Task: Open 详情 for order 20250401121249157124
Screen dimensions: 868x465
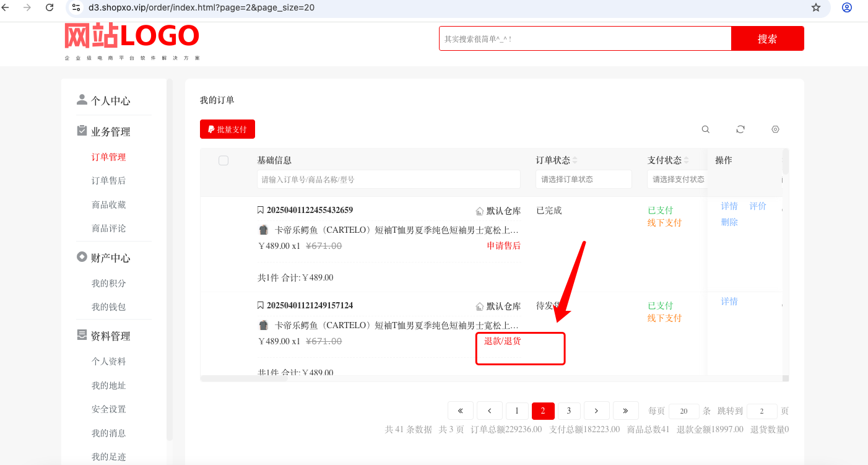Action: pyautogui.click(x=729, y=302)
